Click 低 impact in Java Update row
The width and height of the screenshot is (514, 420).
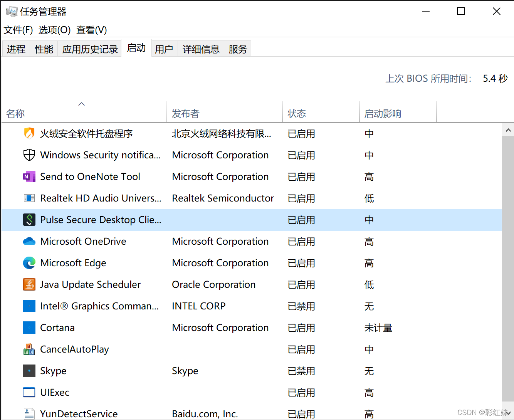(369, 285)
